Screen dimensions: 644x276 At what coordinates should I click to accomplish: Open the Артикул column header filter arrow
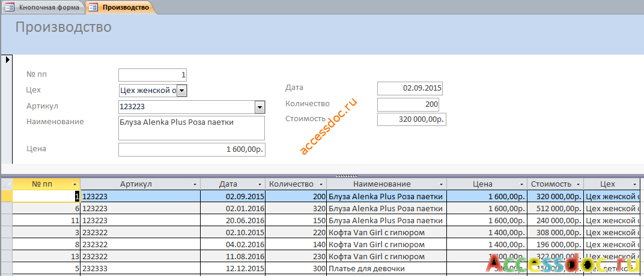tap(195, 185)
